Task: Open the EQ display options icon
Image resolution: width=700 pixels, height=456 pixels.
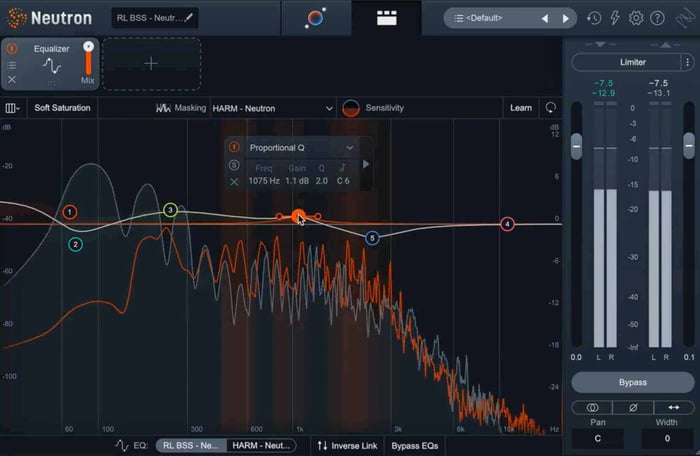Action: pos(12,108)
